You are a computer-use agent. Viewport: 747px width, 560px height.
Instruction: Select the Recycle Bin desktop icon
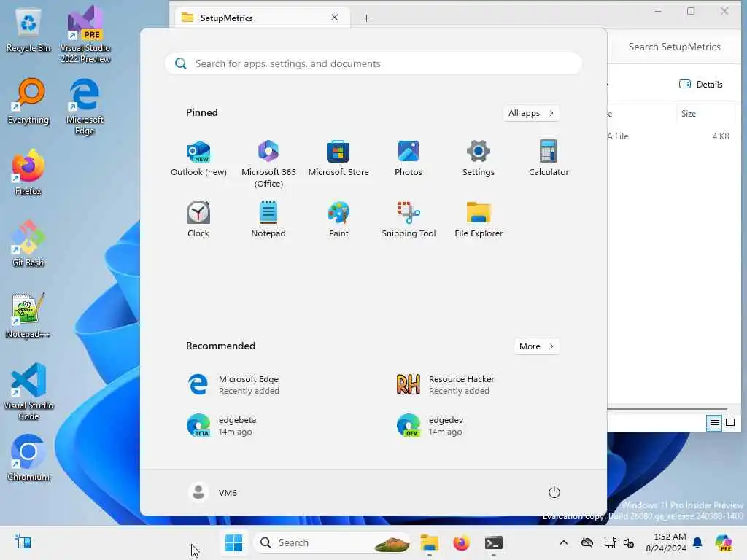[28, 31]
